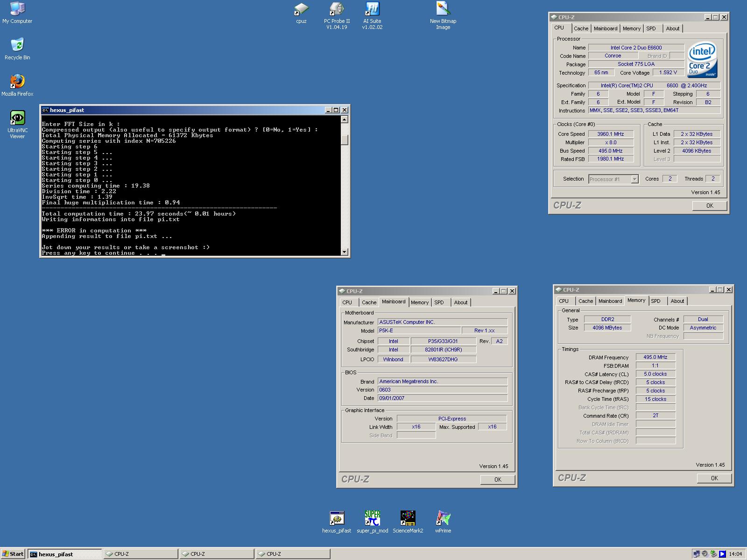This screenshot has width=747, height=560.
Task: Switch to Memory tab in Mainboard window
Action: coord(420,302)
